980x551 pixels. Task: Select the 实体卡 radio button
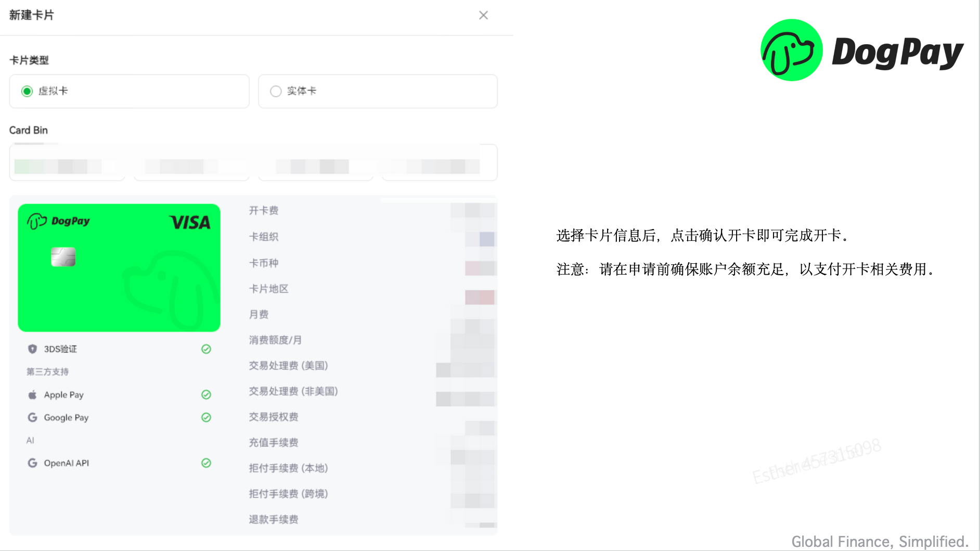coord(276,92)
